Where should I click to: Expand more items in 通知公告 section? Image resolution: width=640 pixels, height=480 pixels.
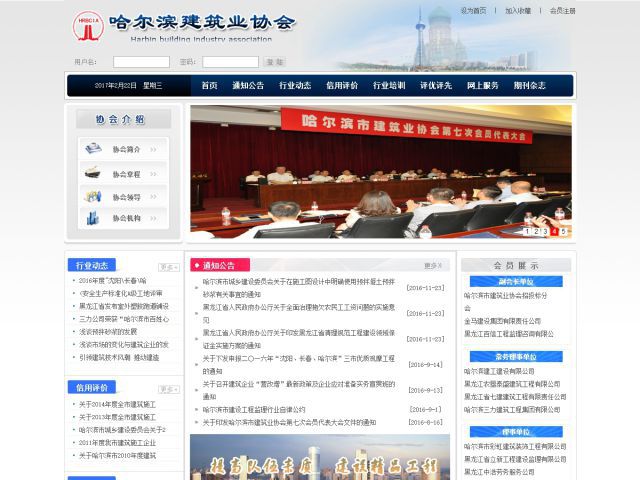[432, 266]
